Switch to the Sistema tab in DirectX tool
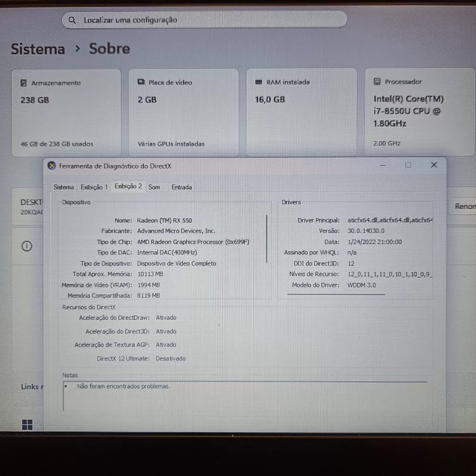Screen dimensions: 476x476 pos(64,187)
